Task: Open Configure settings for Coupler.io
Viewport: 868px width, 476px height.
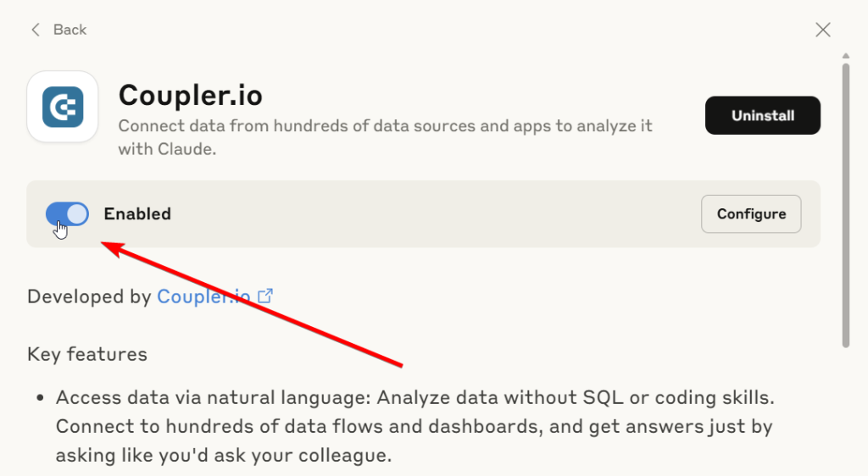Action: pos(751,214)
